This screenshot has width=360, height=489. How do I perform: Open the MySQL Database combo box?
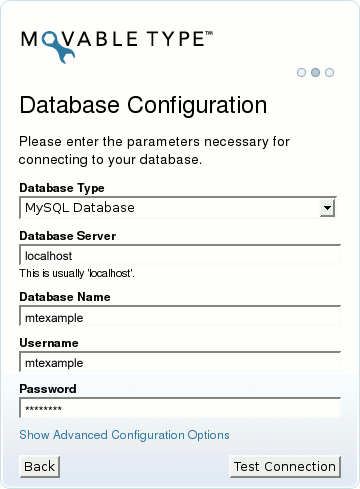click(x=178, y=208)
